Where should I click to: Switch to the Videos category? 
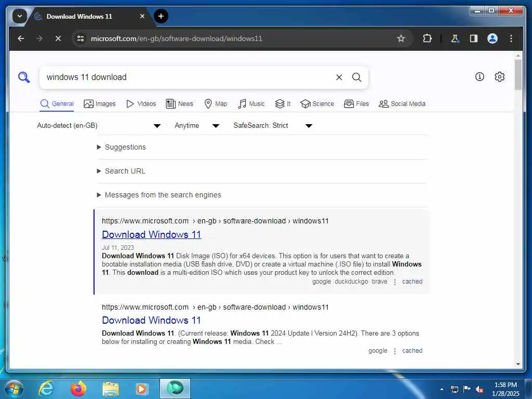point(141,104)
